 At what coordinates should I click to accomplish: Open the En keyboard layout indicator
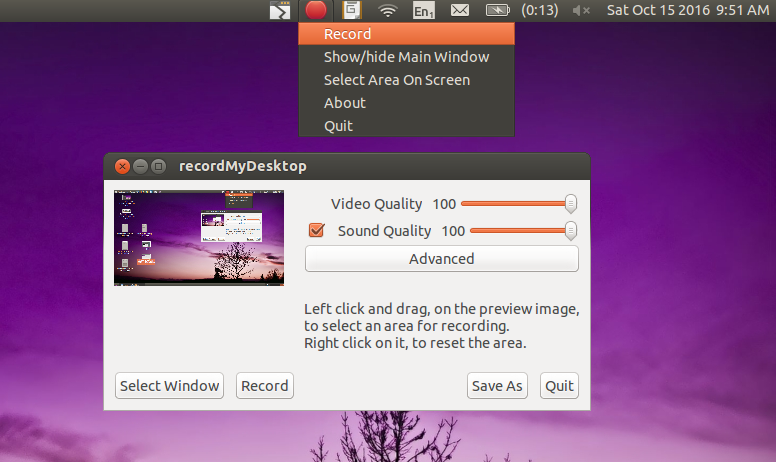(x=424, y=10)
